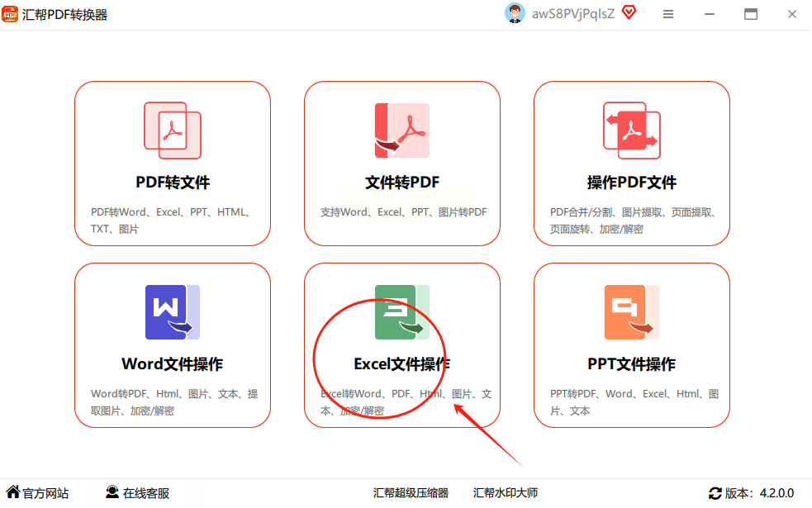Viewport: 812px width, 508px height.
Task: Click the orange PPT文件操作 icon
Action: 632,312
